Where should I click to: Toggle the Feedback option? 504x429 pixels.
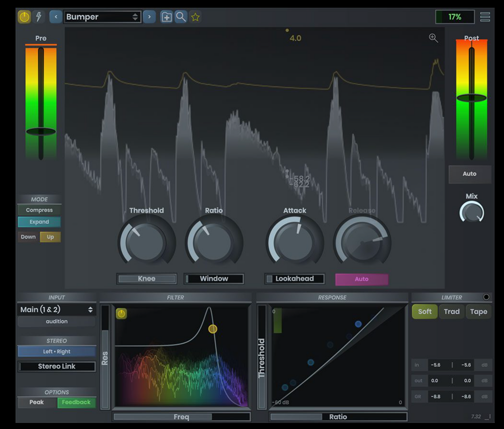tap(76, 402)
